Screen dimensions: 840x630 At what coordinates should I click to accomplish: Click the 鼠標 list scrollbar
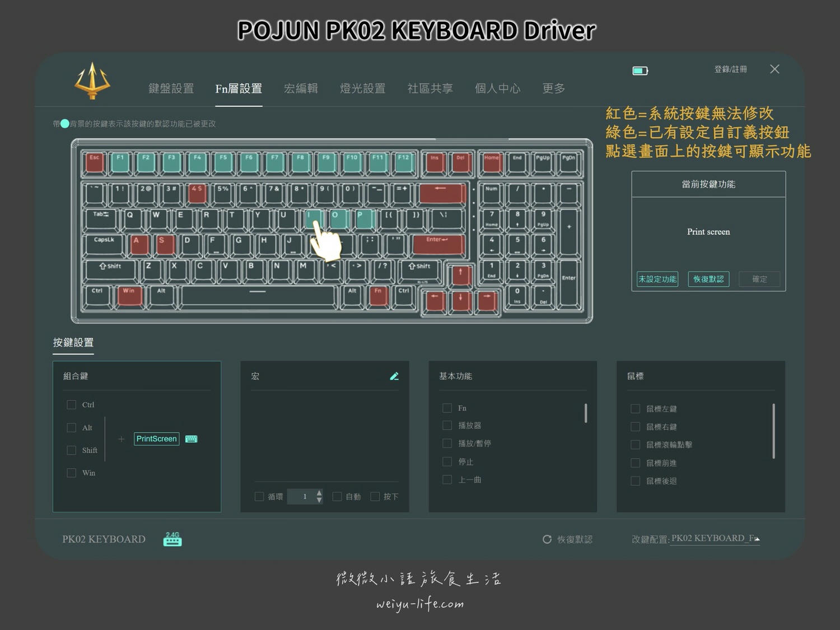tap(774, 431)
